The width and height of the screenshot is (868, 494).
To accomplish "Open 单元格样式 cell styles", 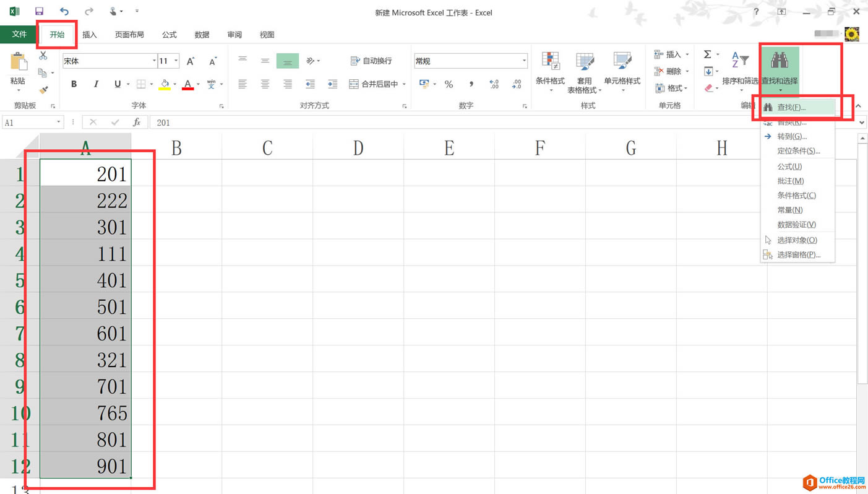I will pos(622,72).
